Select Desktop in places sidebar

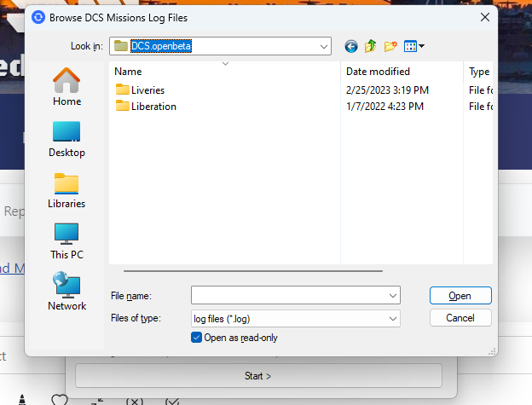pyautogui.click(x=66, y=139)
